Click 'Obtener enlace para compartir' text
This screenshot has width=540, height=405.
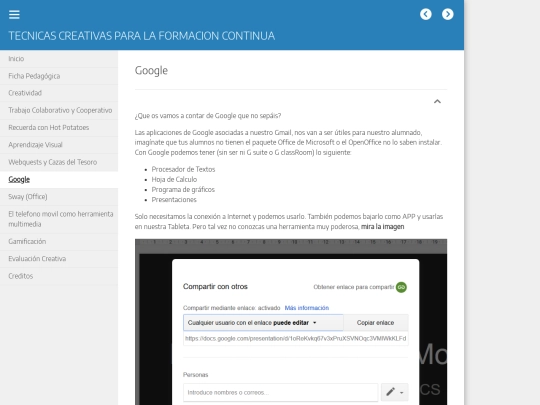pyautogui.click(x=354, y=287)
